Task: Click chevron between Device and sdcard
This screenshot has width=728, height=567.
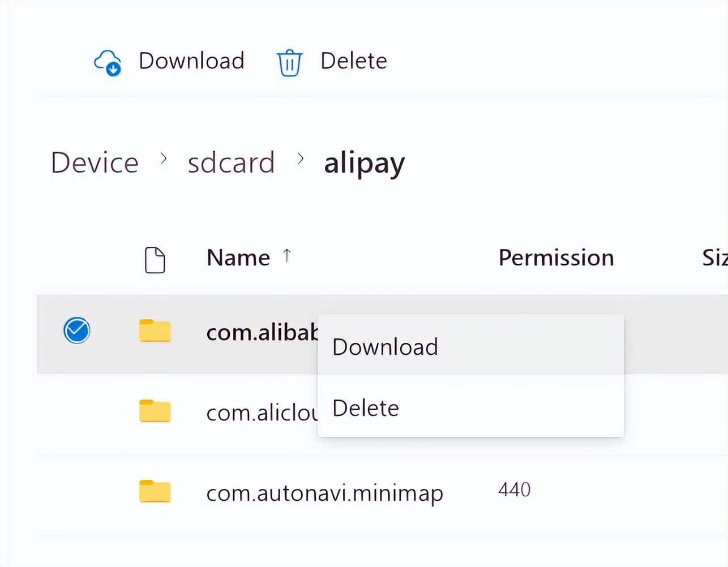Action: 164,159
